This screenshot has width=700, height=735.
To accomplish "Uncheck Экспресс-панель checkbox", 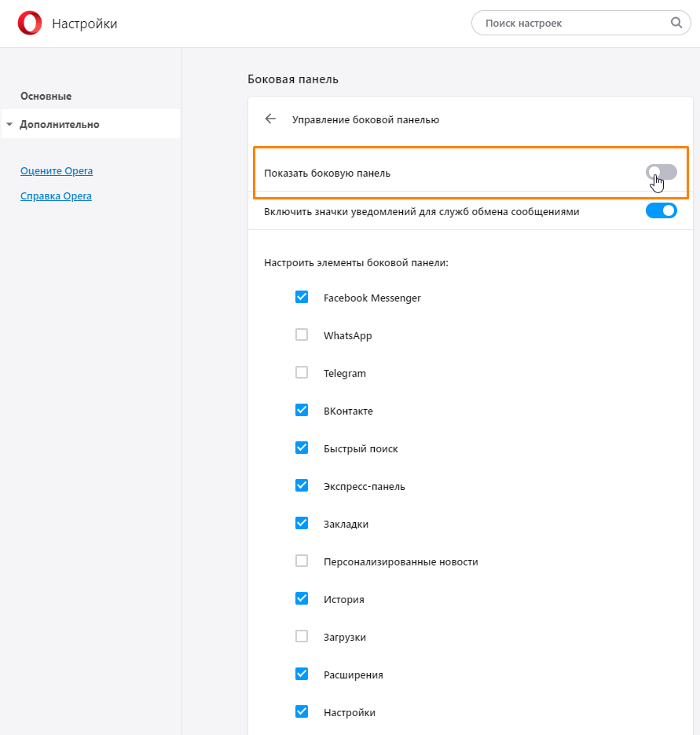I will (302, 485).
